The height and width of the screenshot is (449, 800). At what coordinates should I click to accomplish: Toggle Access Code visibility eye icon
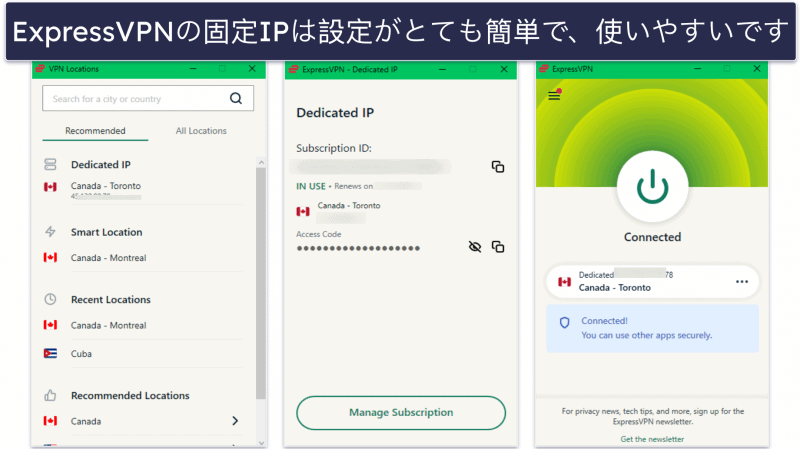pyautogui.click(x=474, y=247)
